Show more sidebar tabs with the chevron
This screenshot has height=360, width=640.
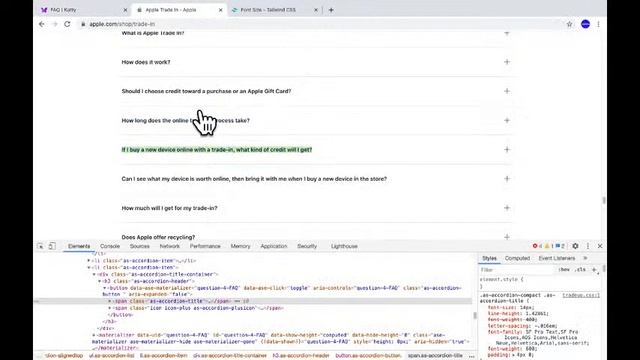(x=585, y=258)
